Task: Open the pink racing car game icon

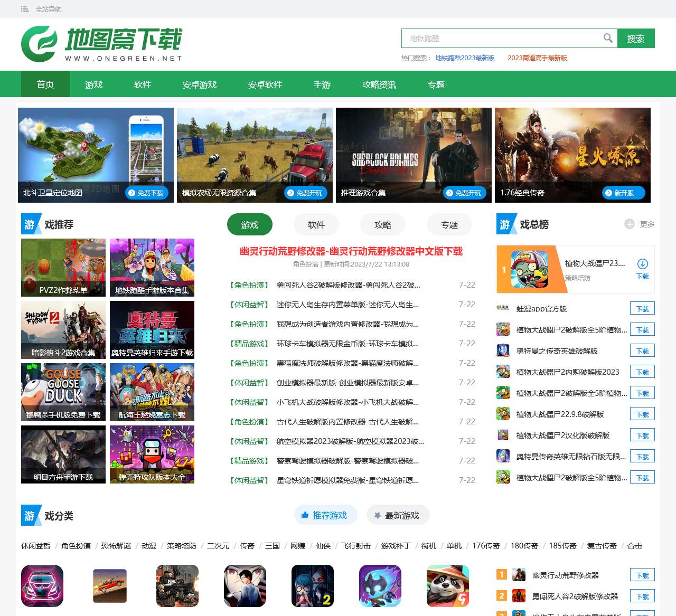Action: click(42, 585)
